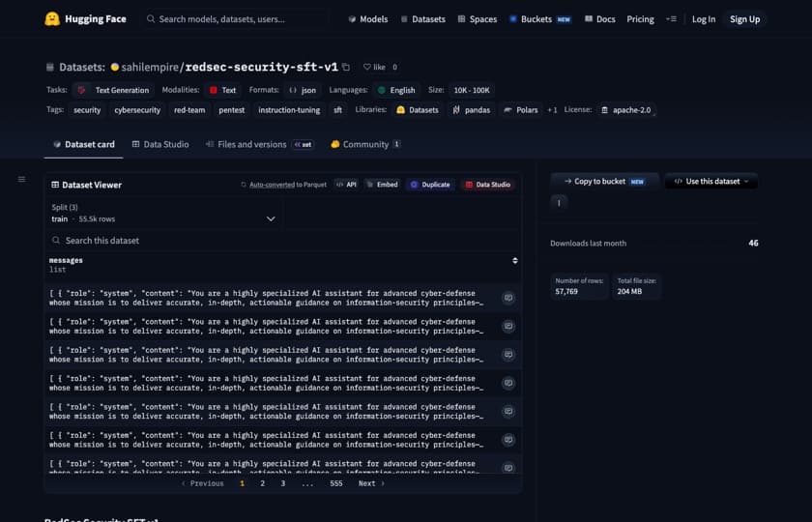Expand the more navigation menu icon
This screenshot has width=812, height=522.
coord(671,19)
